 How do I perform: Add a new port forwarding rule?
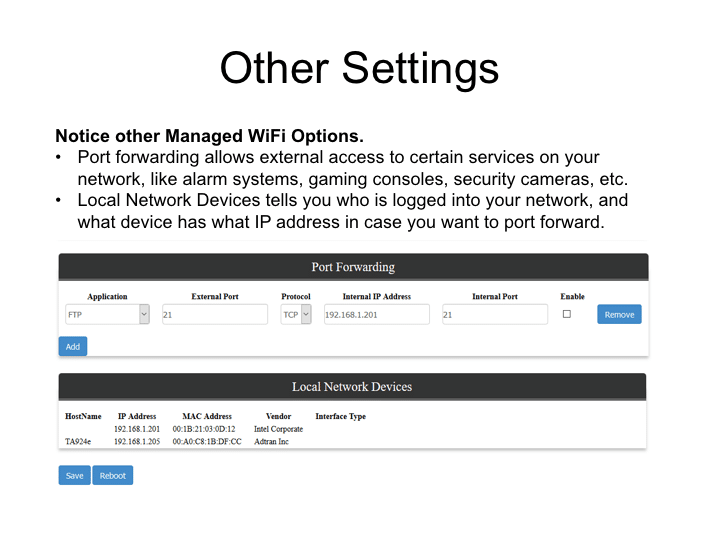point(73,347)
